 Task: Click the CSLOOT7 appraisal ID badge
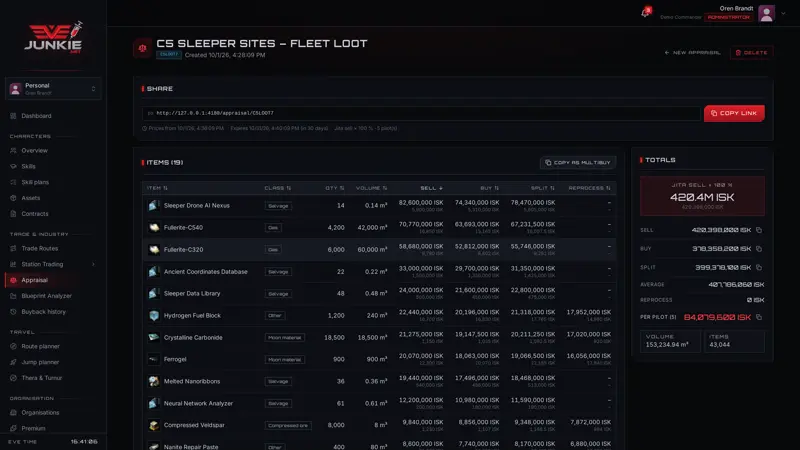(x=169, y=55)
